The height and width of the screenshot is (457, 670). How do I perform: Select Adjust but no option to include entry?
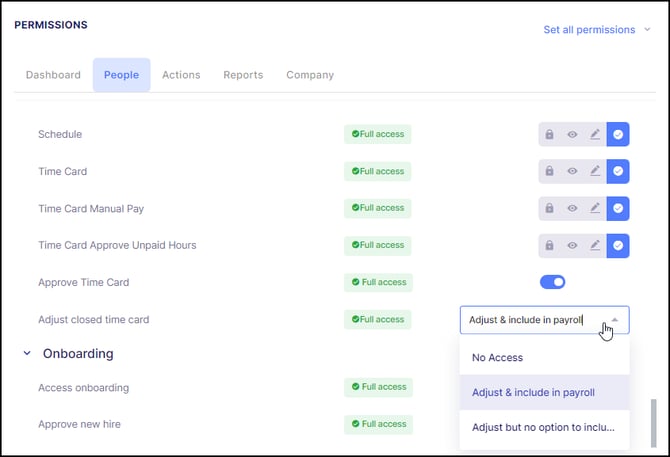pyautogui.click(x=544, y=428)
